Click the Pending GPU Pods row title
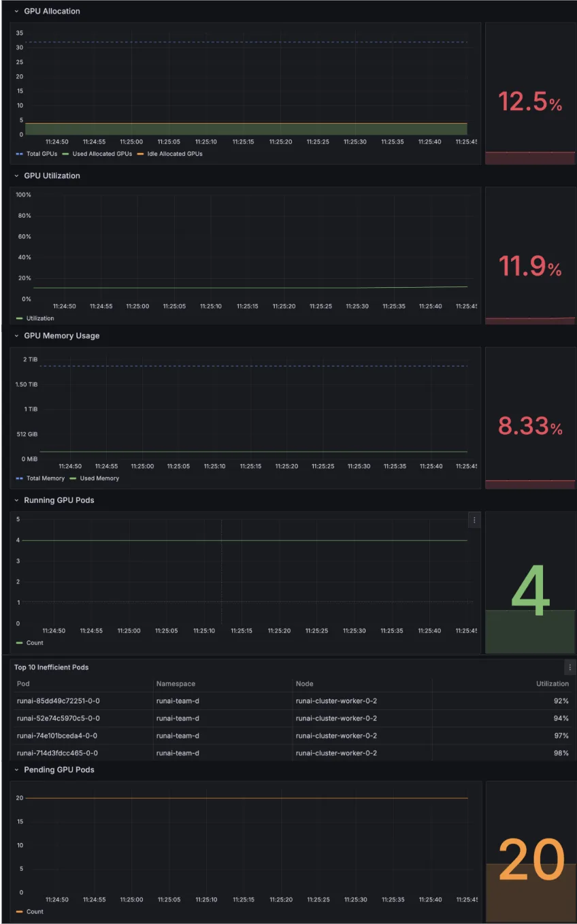This screenshot has width=577, height=924. [59, 770]
